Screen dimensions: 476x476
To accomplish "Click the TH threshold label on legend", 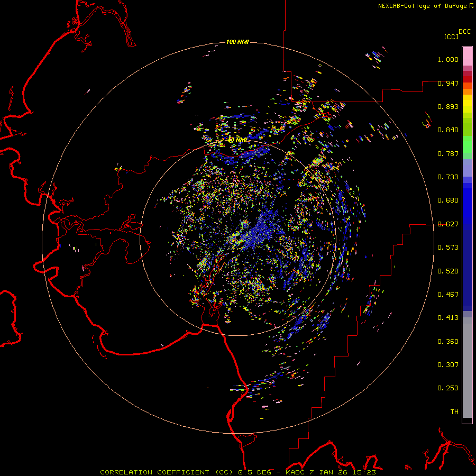I will 454,412.
